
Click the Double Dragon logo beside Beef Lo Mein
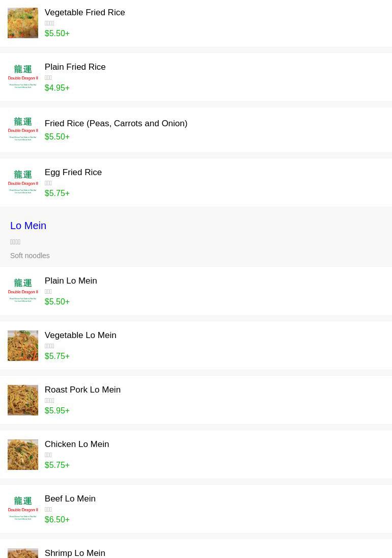tap(23, 509)
